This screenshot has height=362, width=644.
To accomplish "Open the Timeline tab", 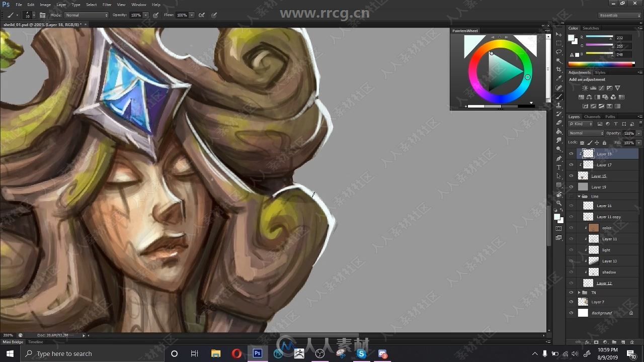I will pyautogui.click(x=35, y=342).
